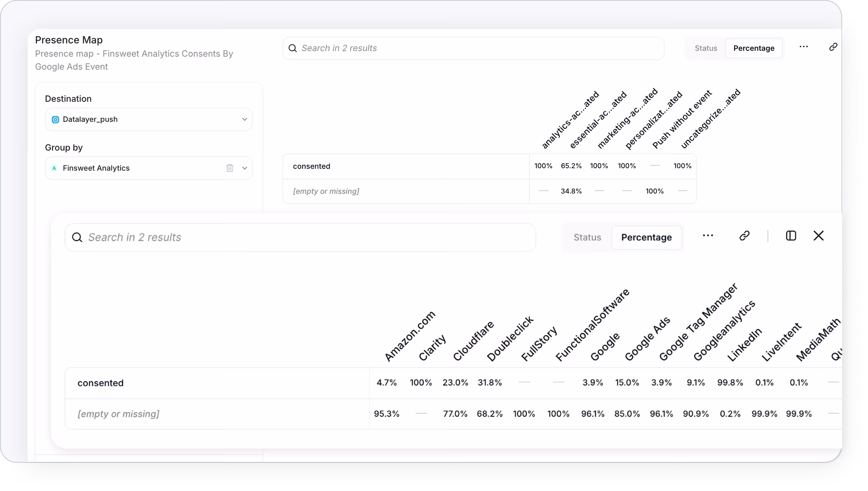
Task: Expand the Finsweet Analytics group-by chevron
Action: 245,168
